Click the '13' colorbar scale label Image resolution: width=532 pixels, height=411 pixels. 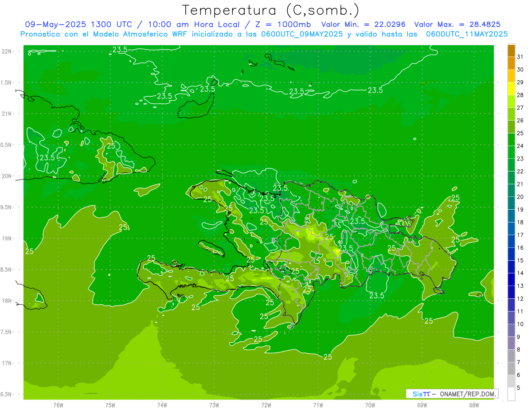pyautogui.click(x=520, y=286)
